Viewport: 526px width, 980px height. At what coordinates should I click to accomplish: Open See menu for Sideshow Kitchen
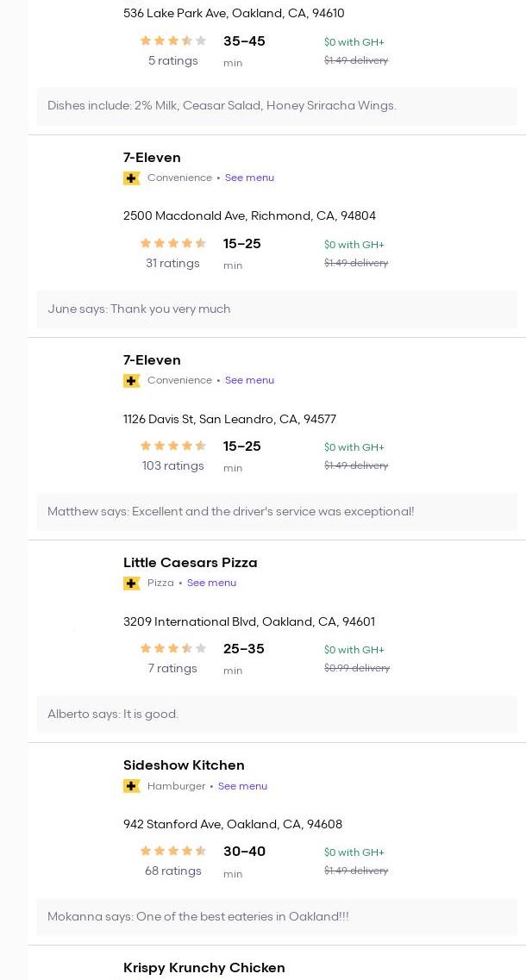[x=242, y=786]
